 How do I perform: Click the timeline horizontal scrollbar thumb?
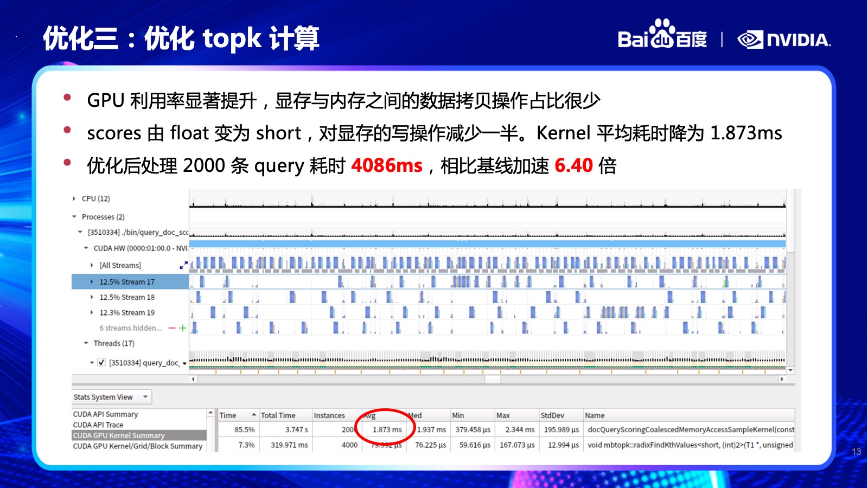(x=493, y=379)
